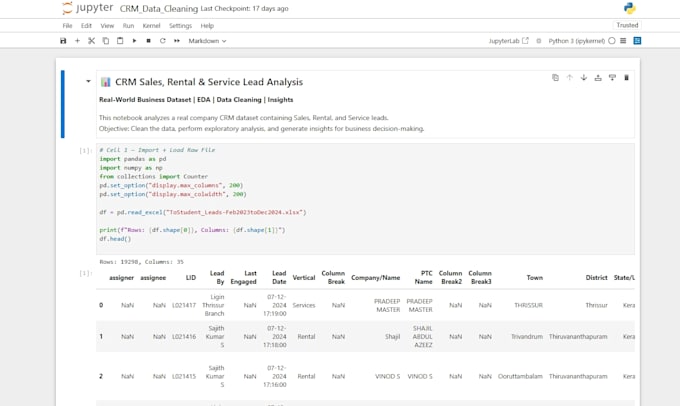The image size is (680, 406).
Task: Select the L021416 cell
Action: click(184, 337)
